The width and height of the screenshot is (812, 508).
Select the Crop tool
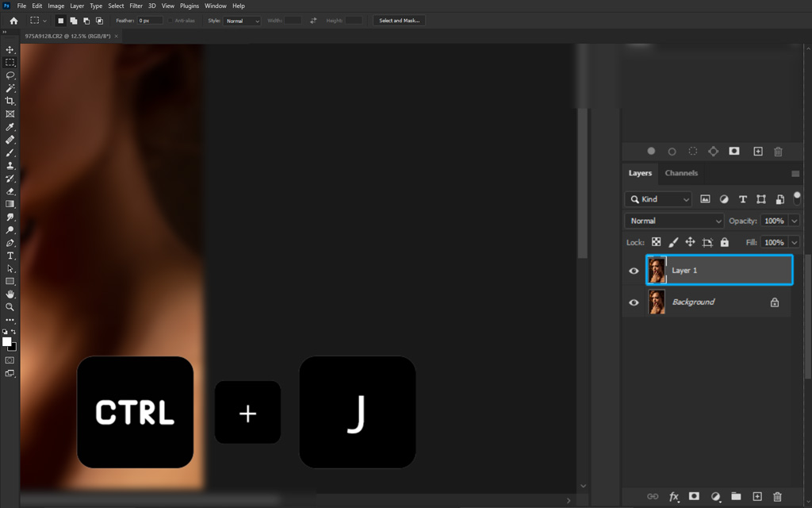point(10,101)
